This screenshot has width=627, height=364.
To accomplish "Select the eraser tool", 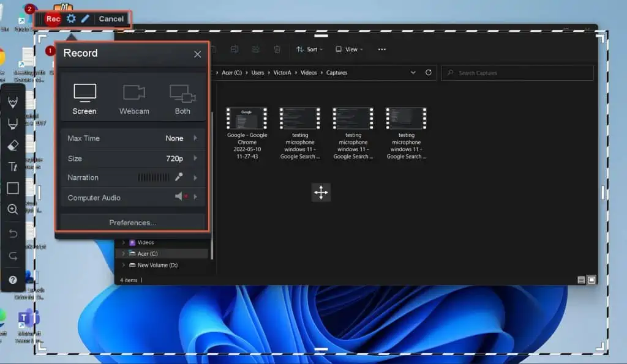I will pos(12,145).
